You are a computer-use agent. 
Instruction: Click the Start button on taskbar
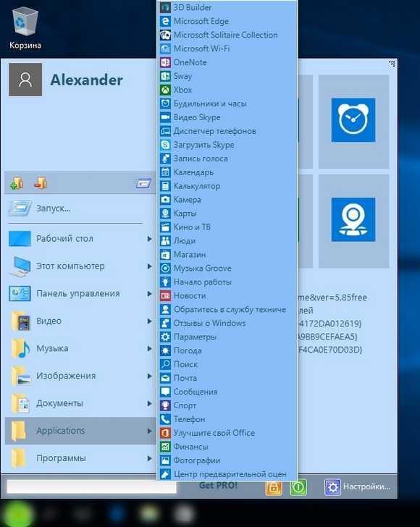point(17,514)
